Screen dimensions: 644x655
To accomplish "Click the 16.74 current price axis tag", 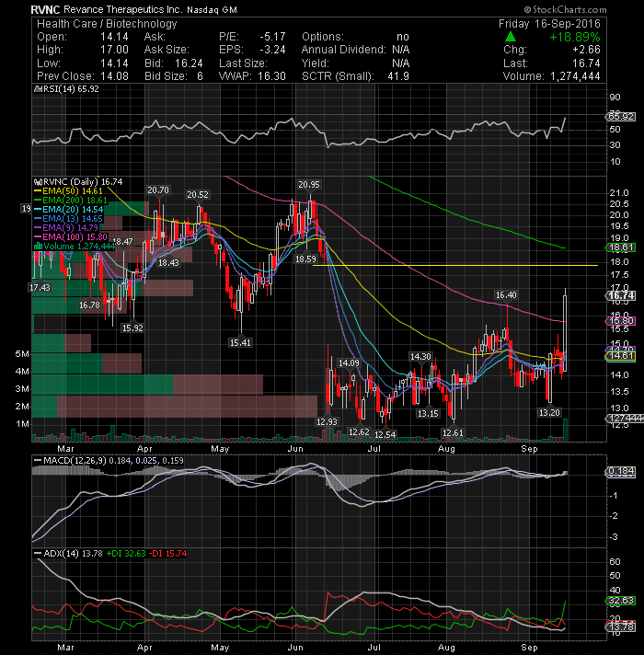I will click(x=621, y=295).
